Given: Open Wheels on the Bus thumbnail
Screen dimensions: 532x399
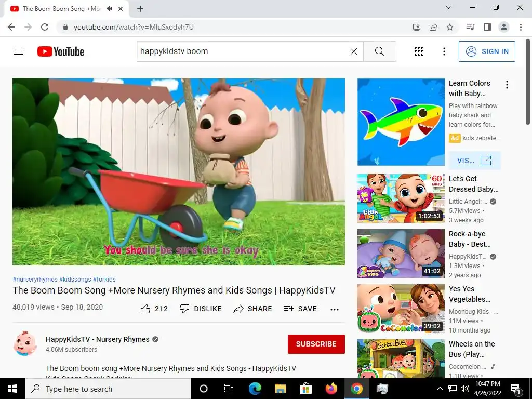Looking at the screenshot, I should point(401,358).
